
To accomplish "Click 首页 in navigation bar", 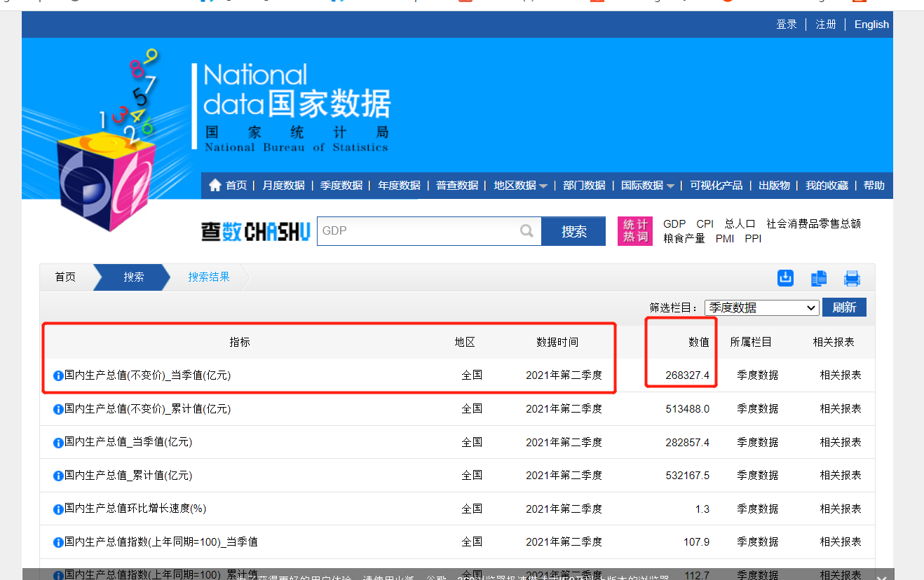I will click(236, 186).
